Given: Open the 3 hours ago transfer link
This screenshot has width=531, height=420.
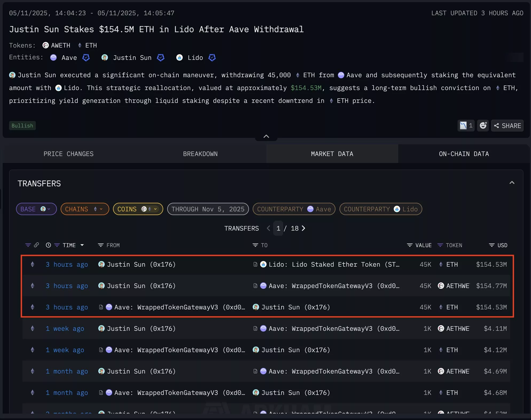Looking at the screenshot, I should click(67, 265).
